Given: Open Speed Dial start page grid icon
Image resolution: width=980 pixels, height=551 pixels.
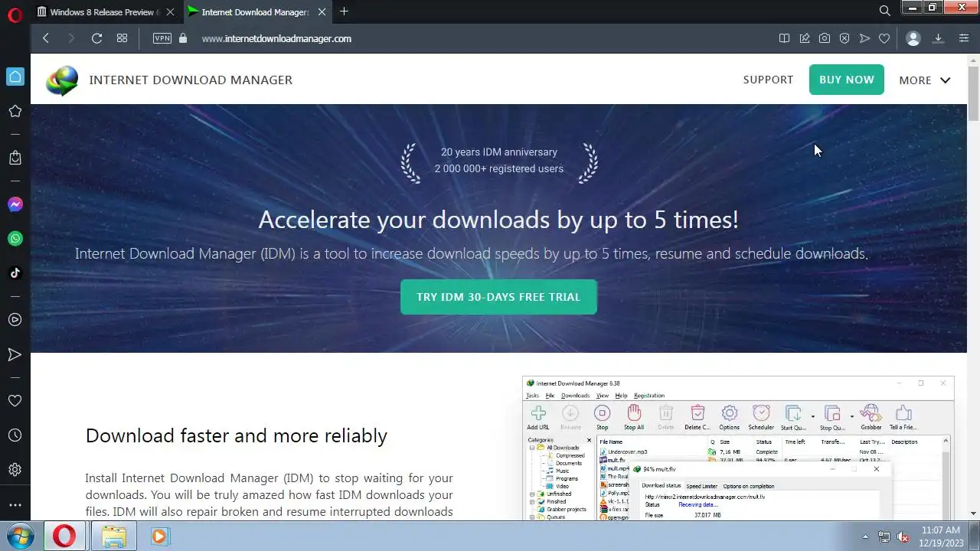Looking at the screenshot, I should point(122,38).
